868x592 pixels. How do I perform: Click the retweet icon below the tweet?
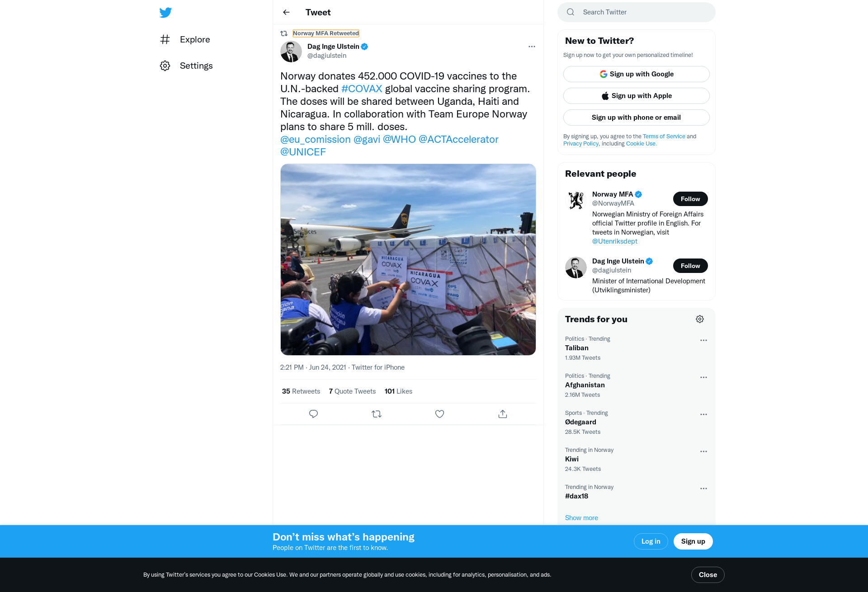click(x=377, y=414)
